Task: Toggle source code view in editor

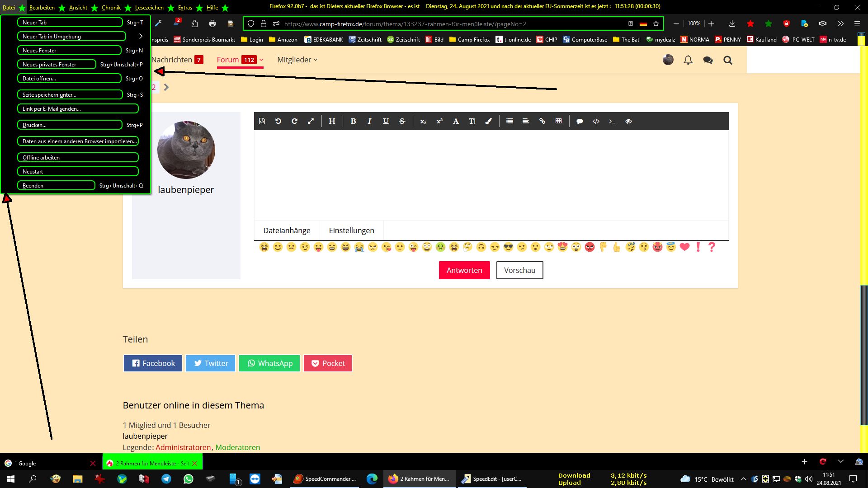Action: click(262, 121)
